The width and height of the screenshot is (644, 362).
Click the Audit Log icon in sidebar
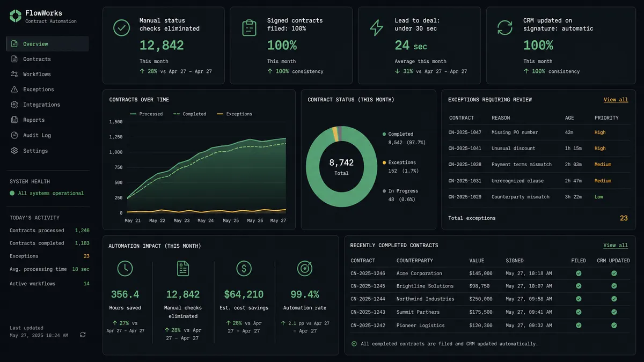pos(14,136)
